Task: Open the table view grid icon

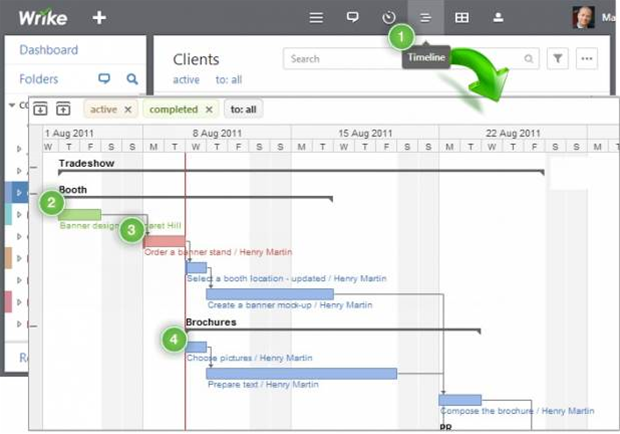Action: tap(461, 17)
